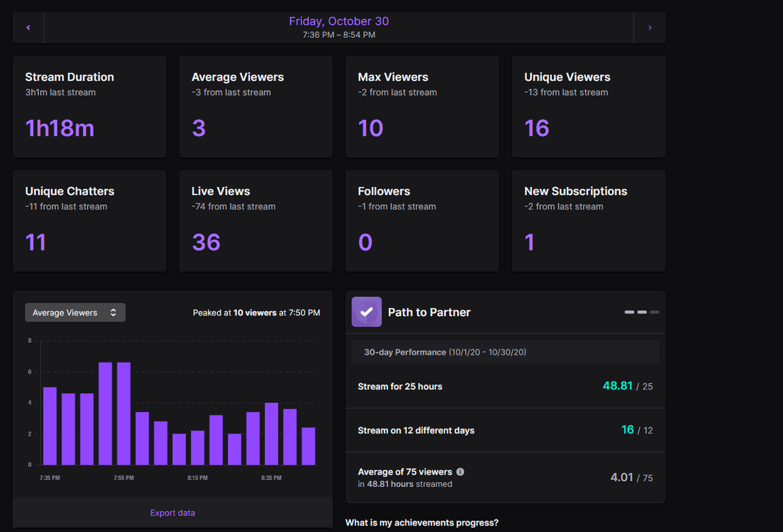This screenshot has height=532, width=783.
Task: Click the Average of 75 viewers label
Action: point(405,471)
